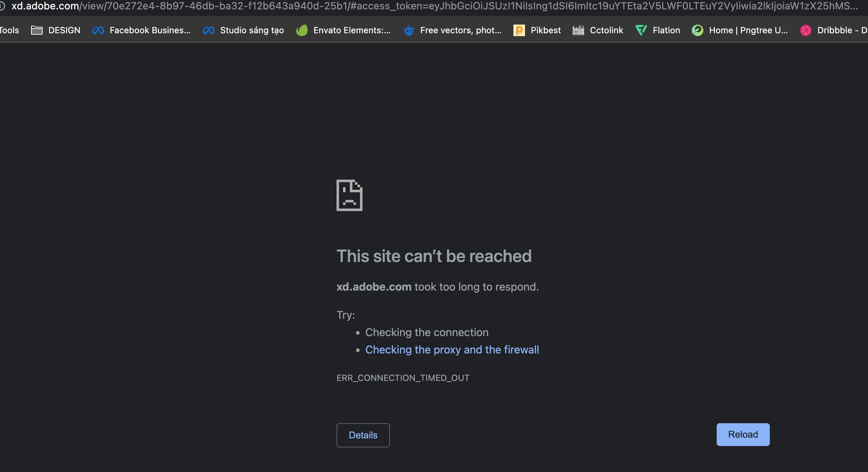
Task: Click the sad page error icon
Action: tap(349, 195)
